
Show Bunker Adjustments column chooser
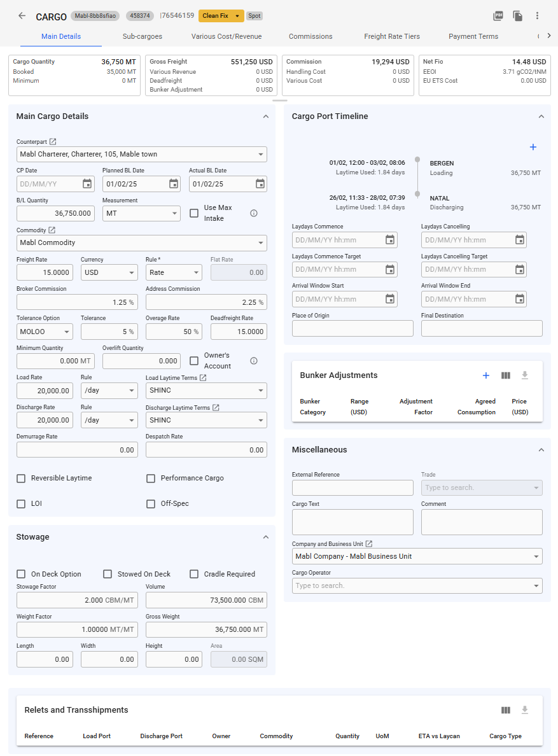(506, 375)
